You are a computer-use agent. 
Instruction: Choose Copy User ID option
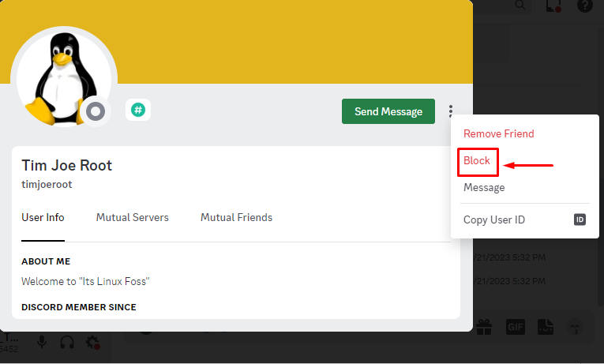[x=524, y=220]
